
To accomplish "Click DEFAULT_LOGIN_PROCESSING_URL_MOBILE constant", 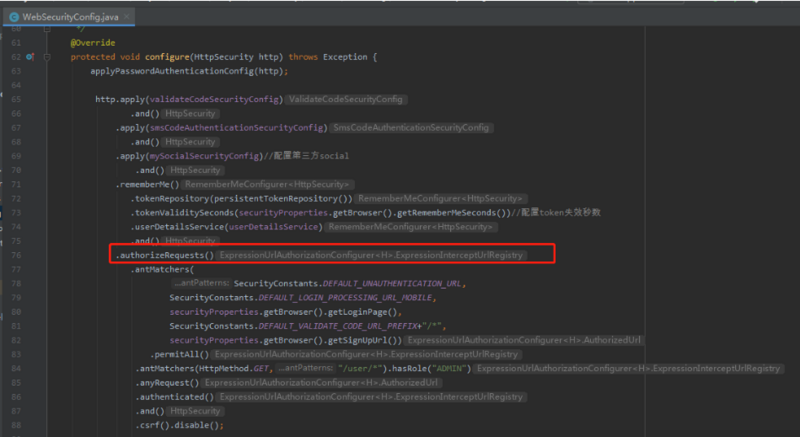I will pyautogui.click(x=344, y=298).
